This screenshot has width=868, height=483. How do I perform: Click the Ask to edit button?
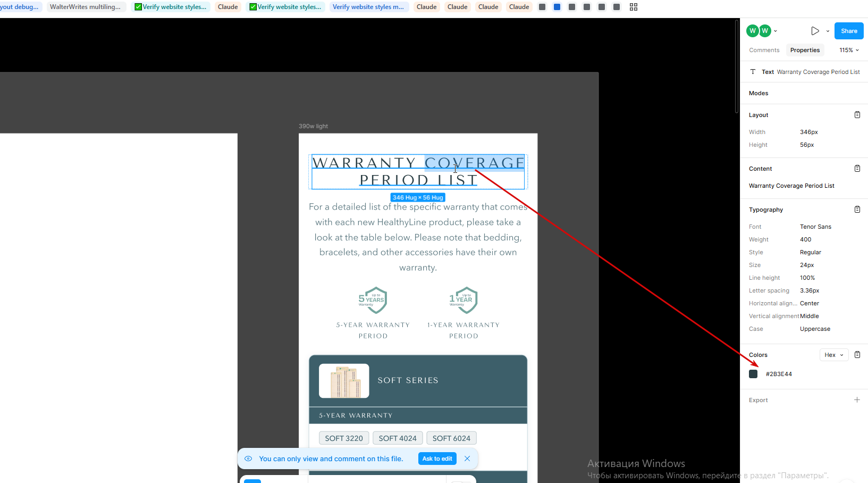(x=437, y=459)
